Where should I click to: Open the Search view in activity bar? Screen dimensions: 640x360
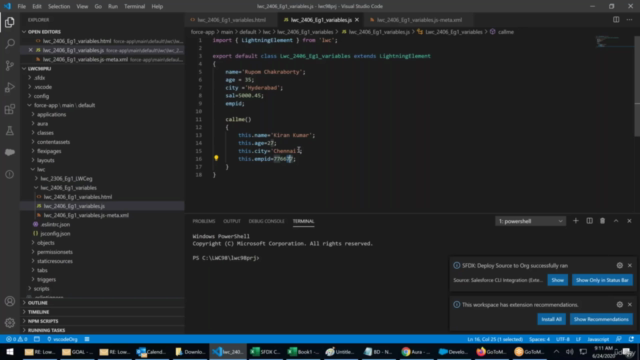(10, 44)
